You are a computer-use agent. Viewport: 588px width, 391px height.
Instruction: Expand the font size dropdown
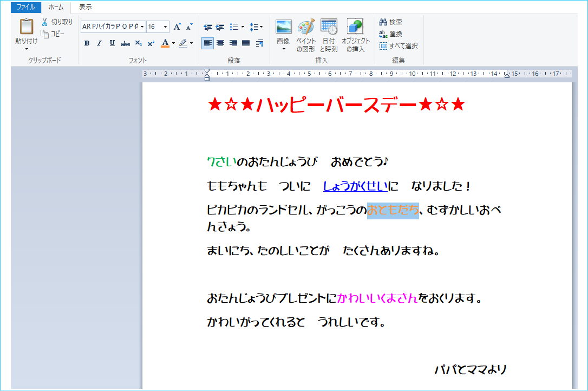[x=165, y=27]
